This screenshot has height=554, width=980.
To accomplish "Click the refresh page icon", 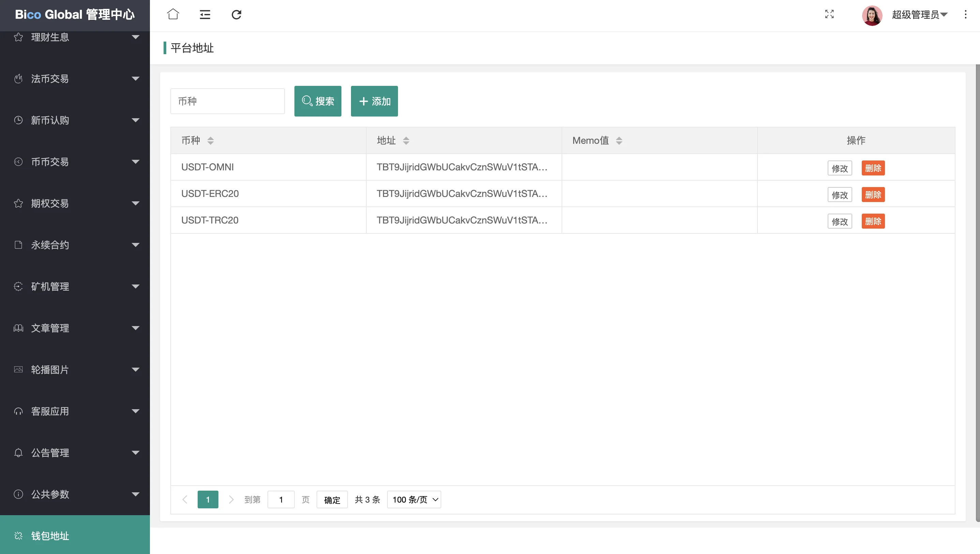I will point(236,14).
